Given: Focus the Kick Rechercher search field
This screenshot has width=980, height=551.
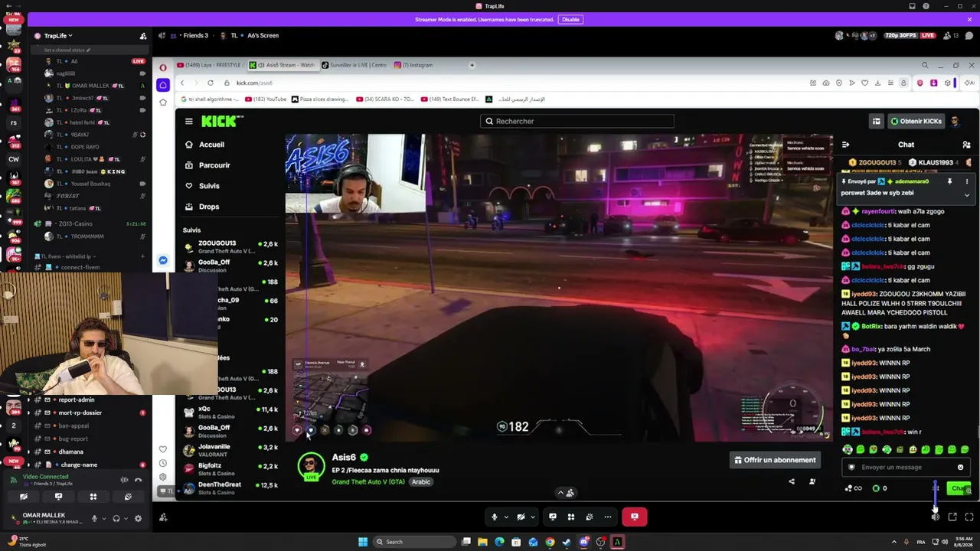Looking at the screenshot, I should 577,121.
